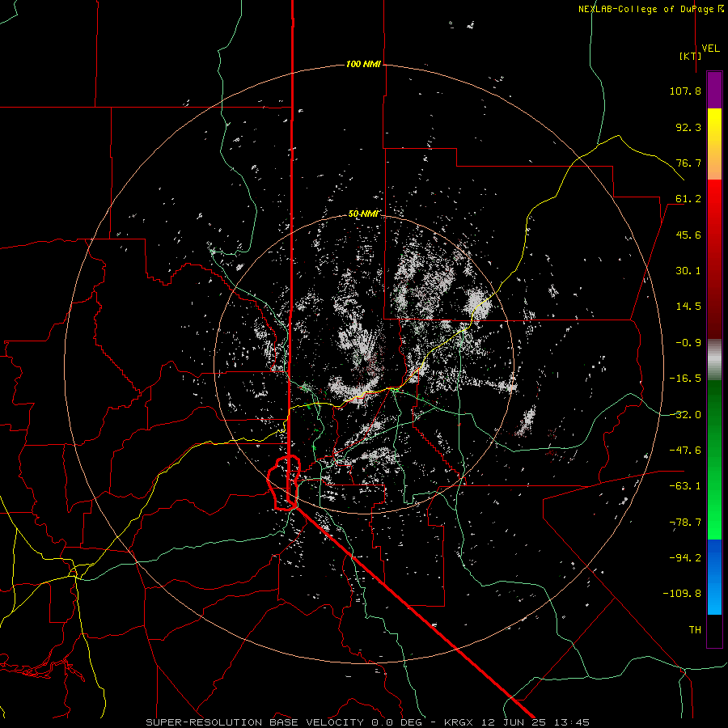The height and width of the screenshot is (728, 728).
Task: Click the 76.7 legend value
Action: 688,163
